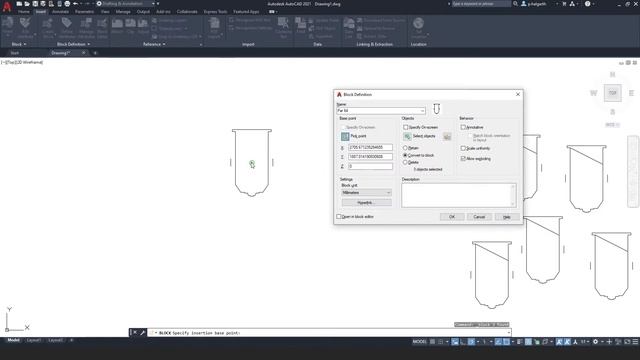Click the help question mark icon

[x=587, y=4]
